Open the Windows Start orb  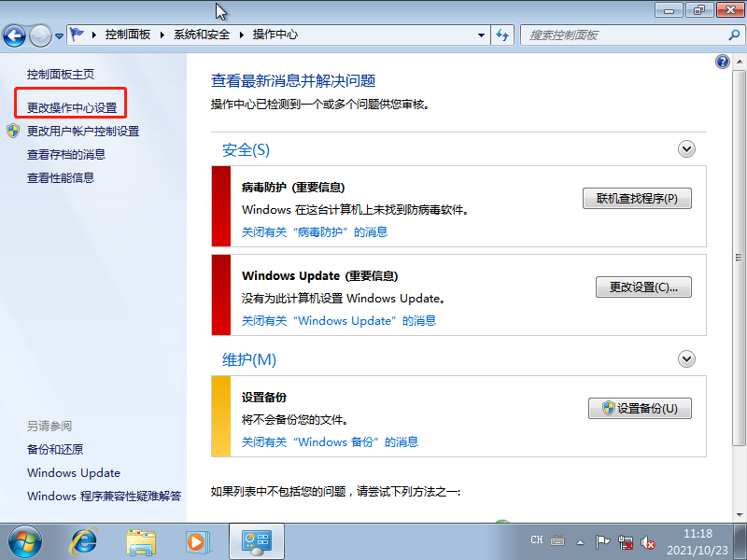(25, 542)
